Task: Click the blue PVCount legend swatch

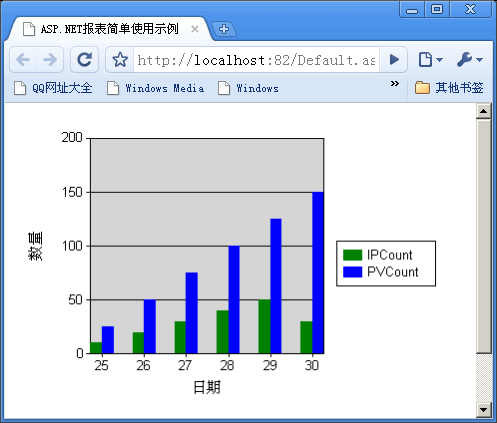Action: [353, 272]
